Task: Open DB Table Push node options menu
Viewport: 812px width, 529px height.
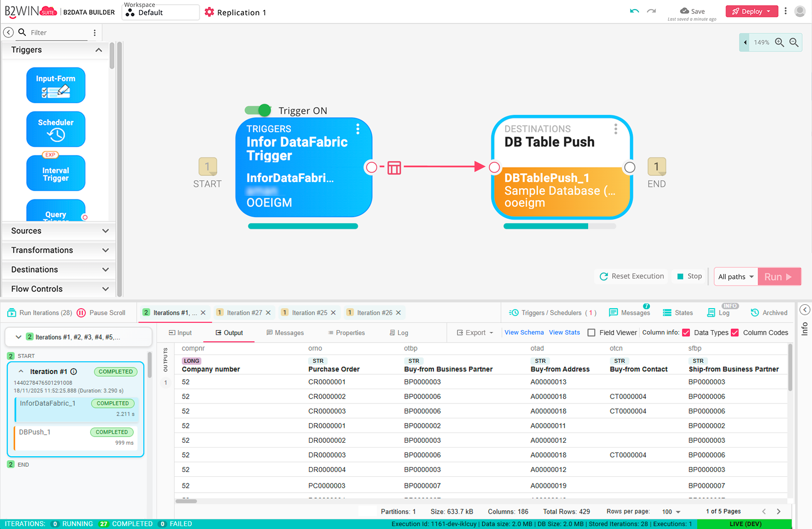Action: (615, 129)
